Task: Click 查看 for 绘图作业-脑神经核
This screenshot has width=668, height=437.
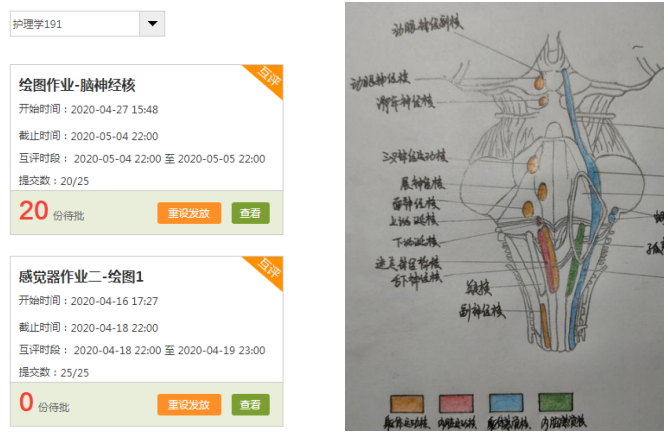Action: 250,213
